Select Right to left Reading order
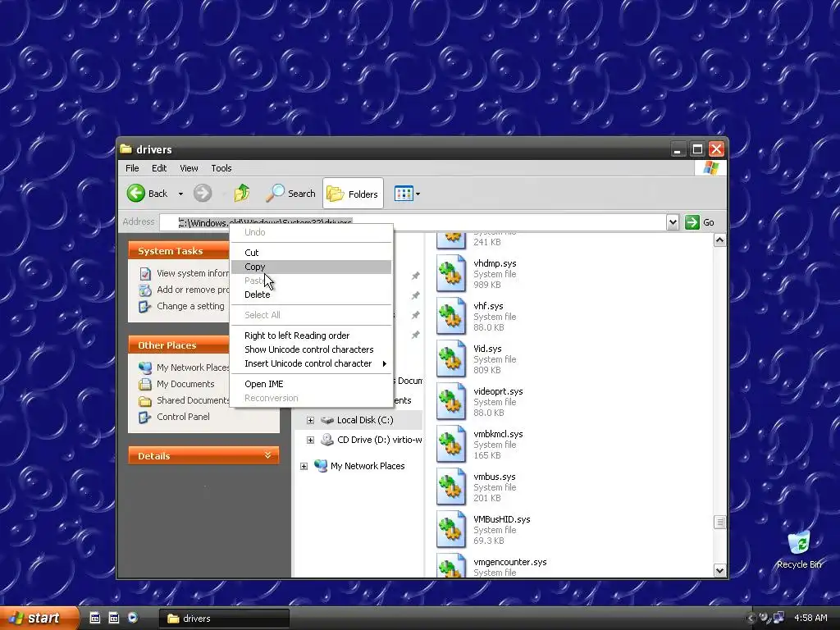840x630 pixels. (311, 336)
